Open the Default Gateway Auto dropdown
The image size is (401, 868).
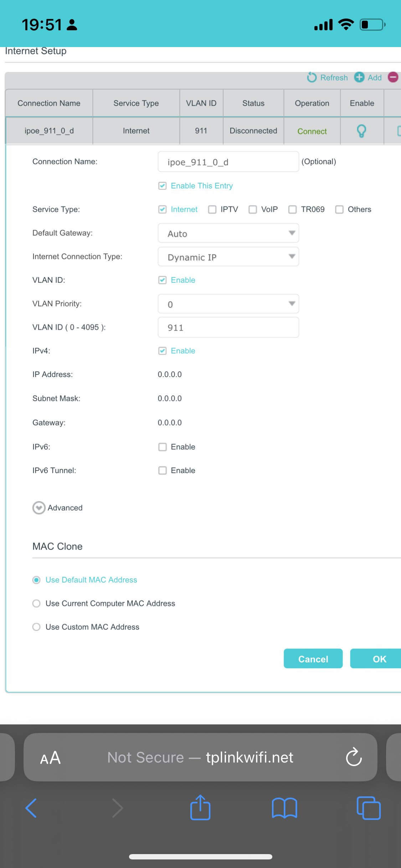pyautogui.click(x=228, y=233)
